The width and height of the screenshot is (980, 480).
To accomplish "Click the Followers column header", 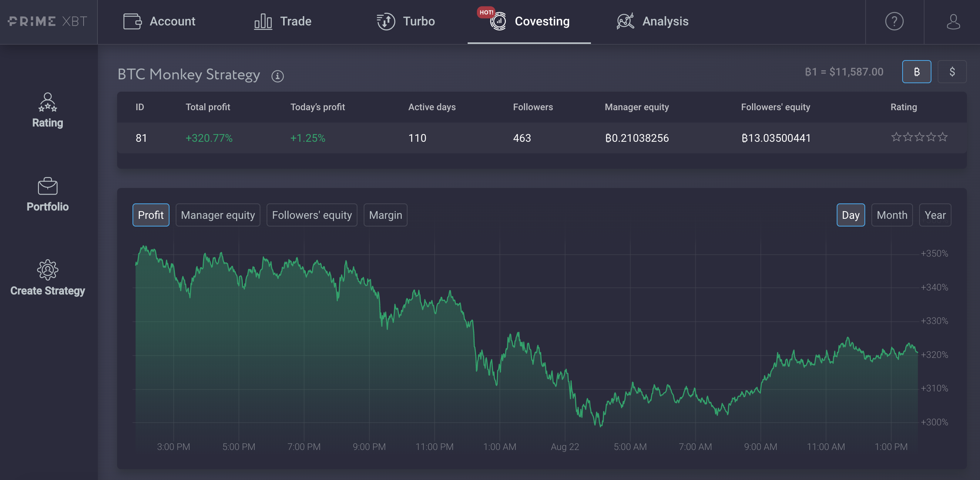I will tap(533, 107).
